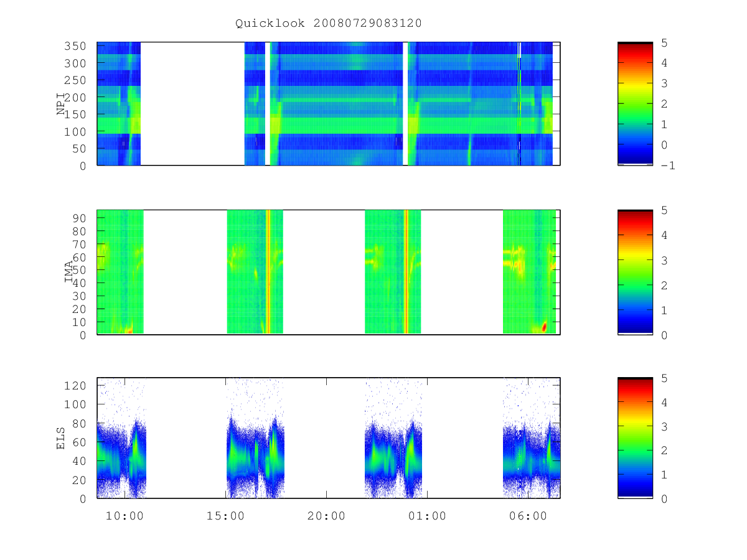747x560 pixels.
Task: Select the IMA y-axis label
Action: [69, 273]
